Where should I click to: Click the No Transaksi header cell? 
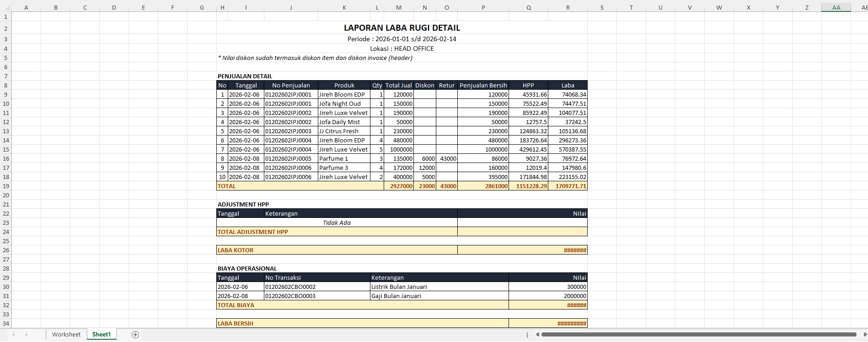pyautogui.click(x=317, y=277)
